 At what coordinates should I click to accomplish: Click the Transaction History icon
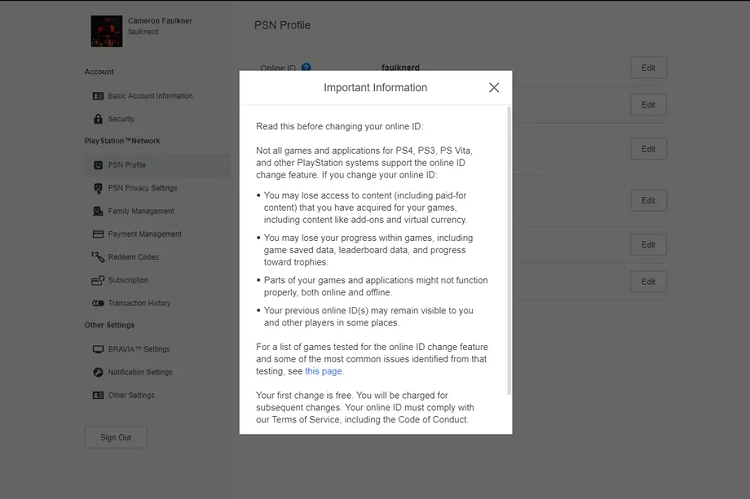click(x=98, y=303)
